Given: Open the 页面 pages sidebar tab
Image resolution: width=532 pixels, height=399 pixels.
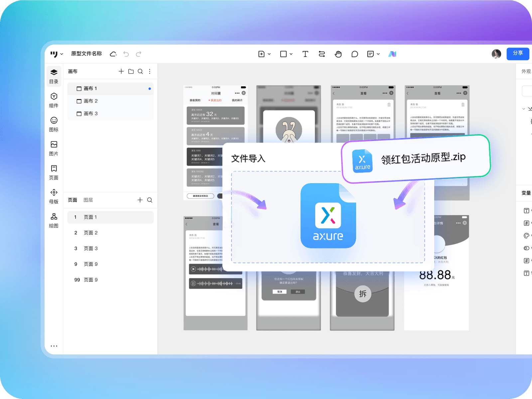Looking at the screenshot, I should pyautogui.click(x=54, y=172).
